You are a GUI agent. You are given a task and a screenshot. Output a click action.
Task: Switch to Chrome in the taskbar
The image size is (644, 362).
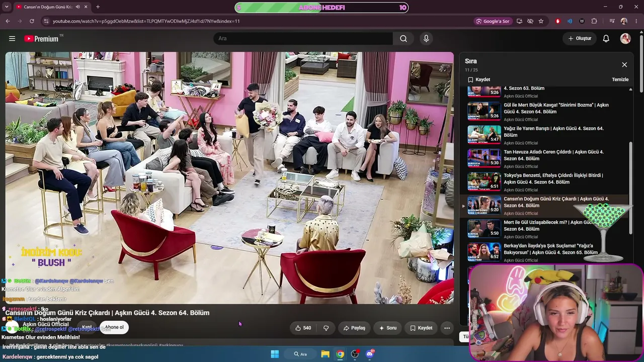tap(340, 354)
